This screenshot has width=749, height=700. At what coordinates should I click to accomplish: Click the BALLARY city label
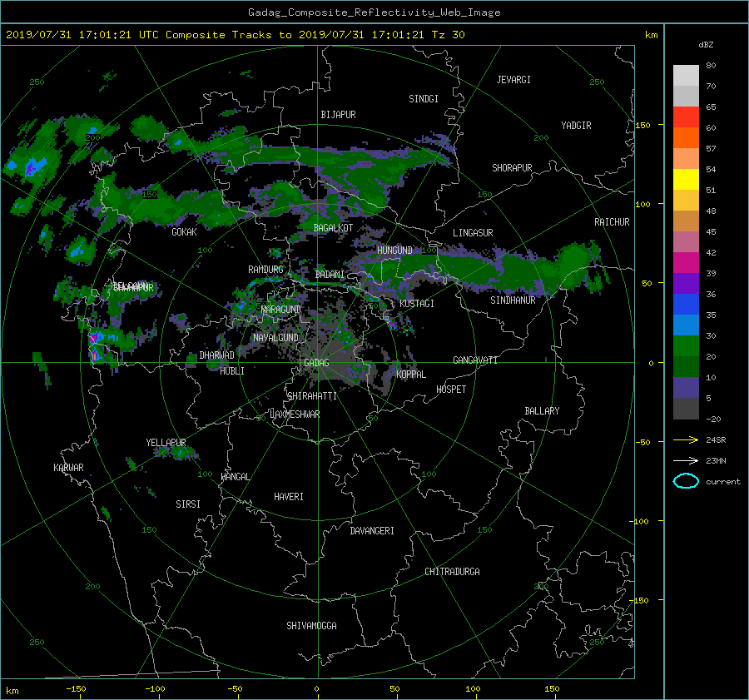[542, 411]
